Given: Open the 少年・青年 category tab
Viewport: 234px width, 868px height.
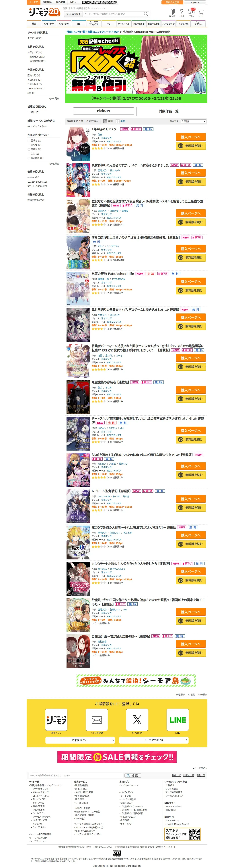Looking at the screenshot, I should click(x=49, y=24).
